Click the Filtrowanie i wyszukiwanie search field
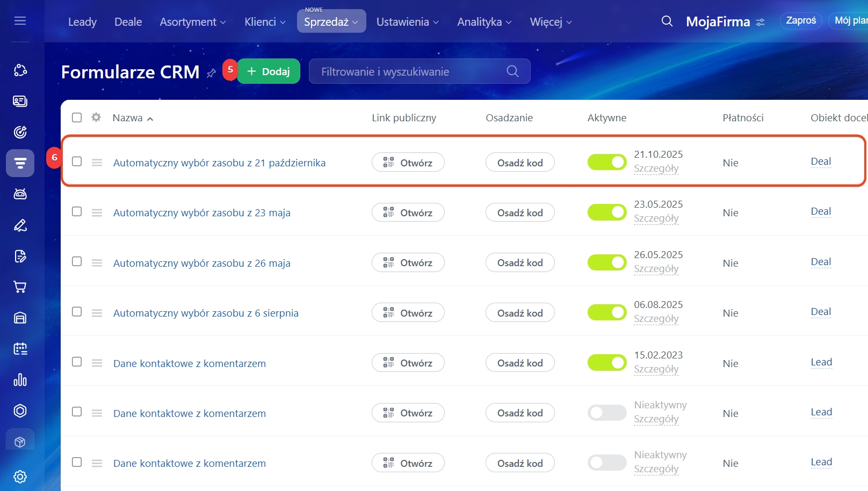The height and width of the screenshot is (491, 868). coord(408,71)
